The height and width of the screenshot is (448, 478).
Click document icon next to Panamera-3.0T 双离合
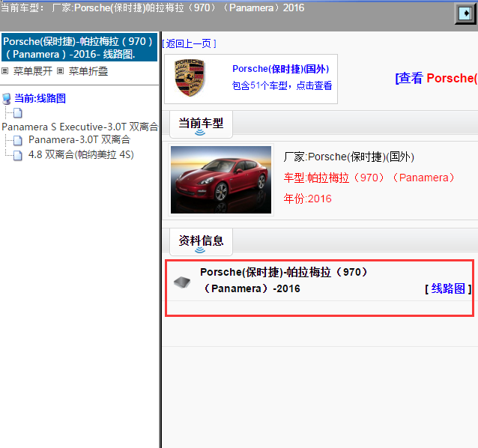coord(18,141)
